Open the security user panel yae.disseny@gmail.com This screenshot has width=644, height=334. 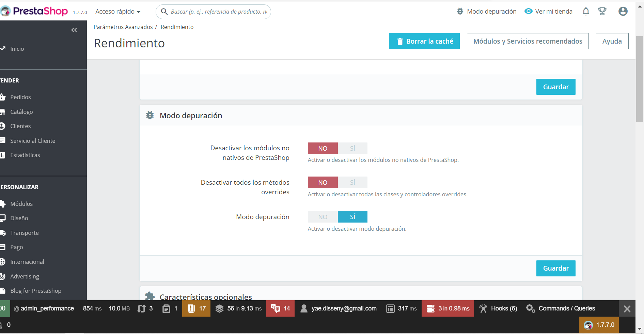[338, 308]
